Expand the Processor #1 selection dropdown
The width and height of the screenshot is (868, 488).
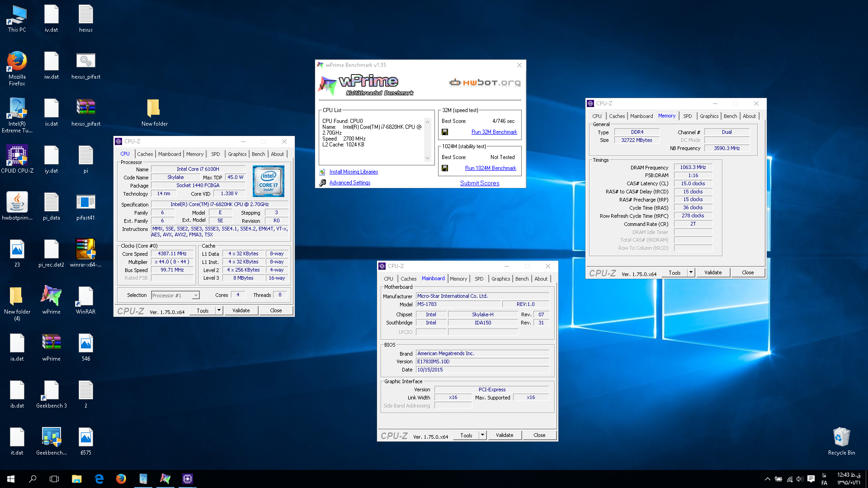[196, 296]
